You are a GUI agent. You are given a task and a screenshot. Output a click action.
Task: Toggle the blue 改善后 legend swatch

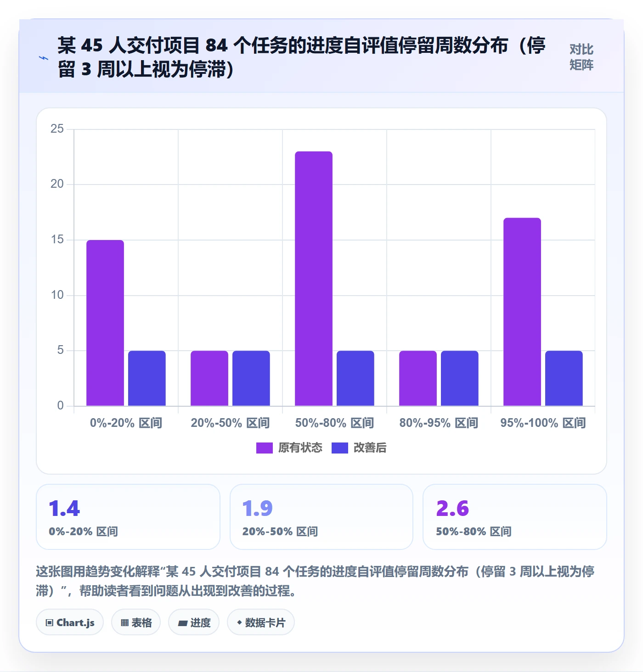pyautogui.click(x=340, y=448)
